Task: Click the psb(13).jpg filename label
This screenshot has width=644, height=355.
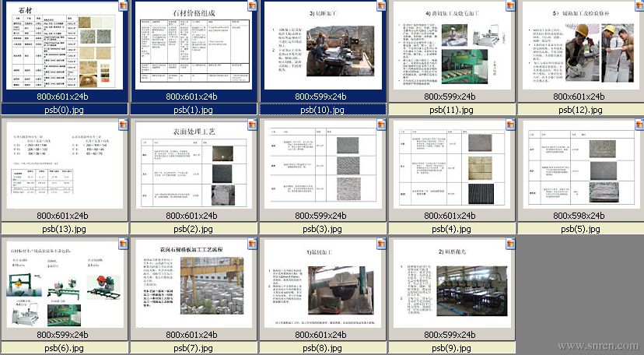Action: (65, 229)
